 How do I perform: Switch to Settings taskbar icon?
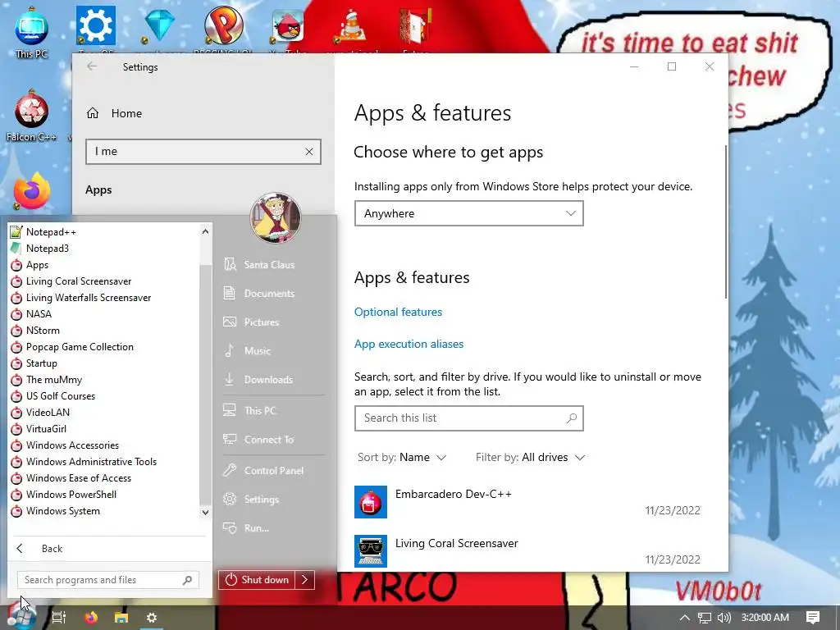tap(152, 618)
